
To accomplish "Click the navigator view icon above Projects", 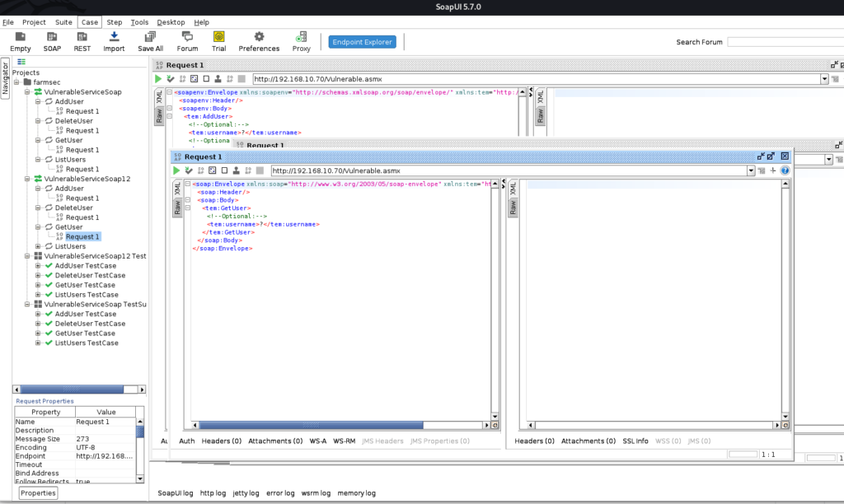I will tap(21, 62).
